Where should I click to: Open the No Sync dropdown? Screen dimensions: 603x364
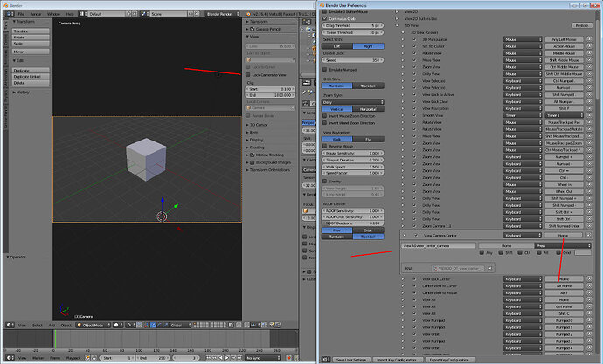click(x=263, y=358)
